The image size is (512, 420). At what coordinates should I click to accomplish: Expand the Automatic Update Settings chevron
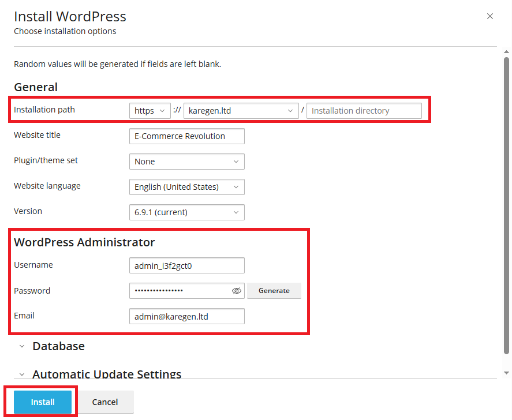(22, 374)
